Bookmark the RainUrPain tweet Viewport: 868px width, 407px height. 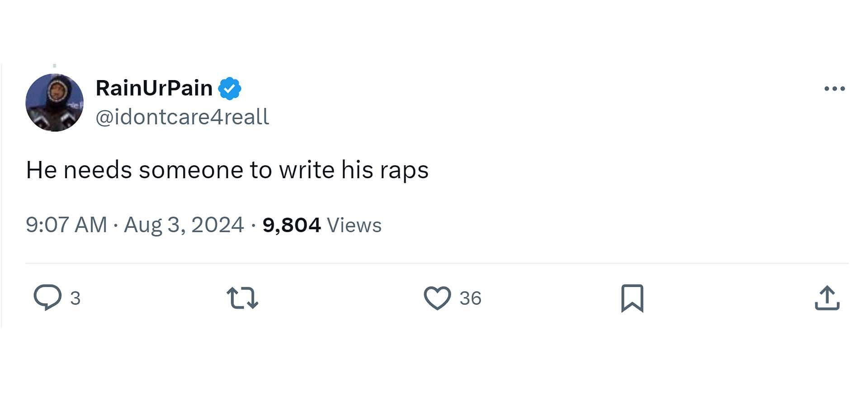click(x=632, y=298)
